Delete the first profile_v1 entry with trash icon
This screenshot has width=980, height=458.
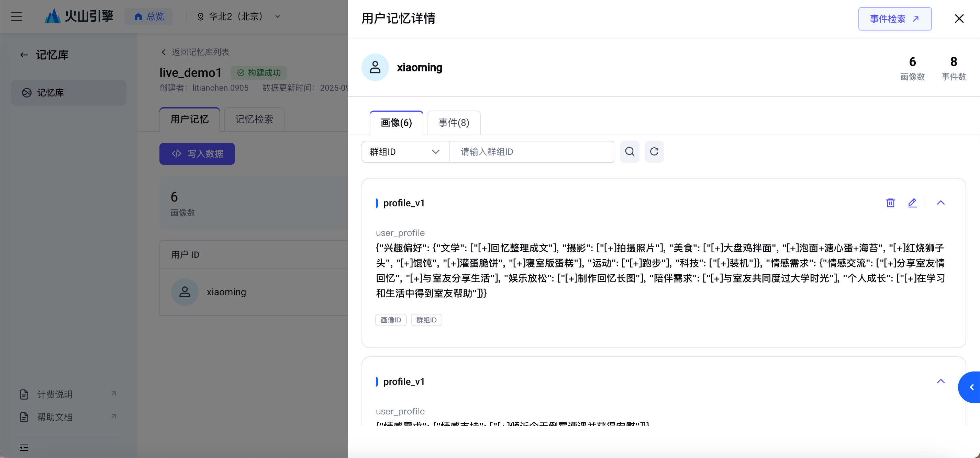890,203
